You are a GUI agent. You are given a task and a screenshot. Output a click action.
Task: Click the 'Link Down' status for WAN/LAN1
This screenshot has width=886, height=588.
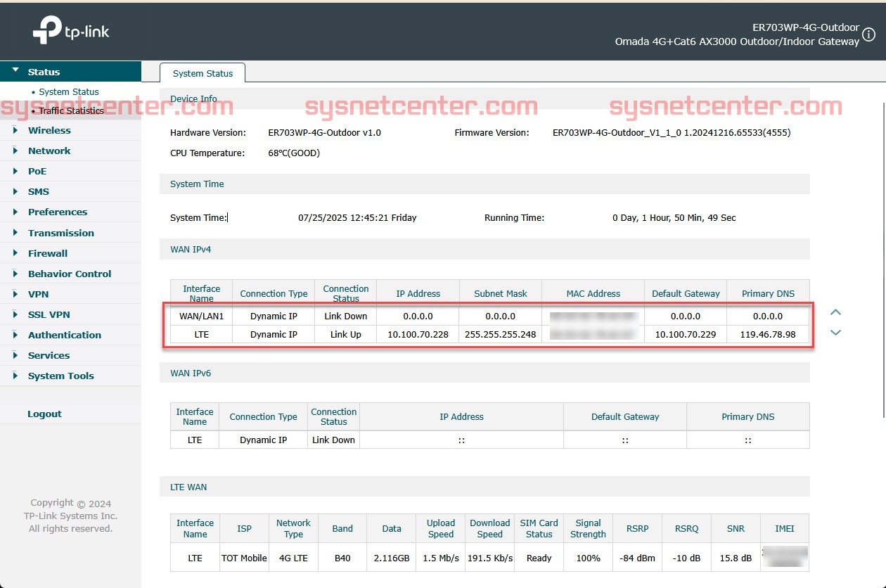(345, 316)
